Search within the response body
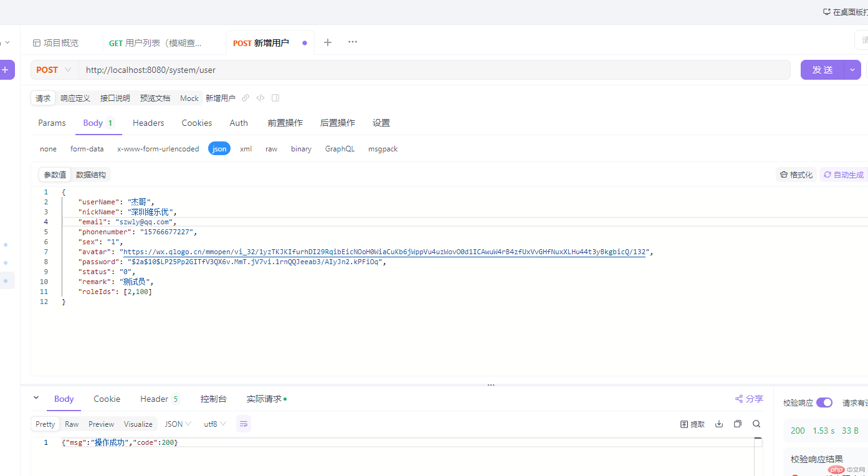 coord(756,424)
